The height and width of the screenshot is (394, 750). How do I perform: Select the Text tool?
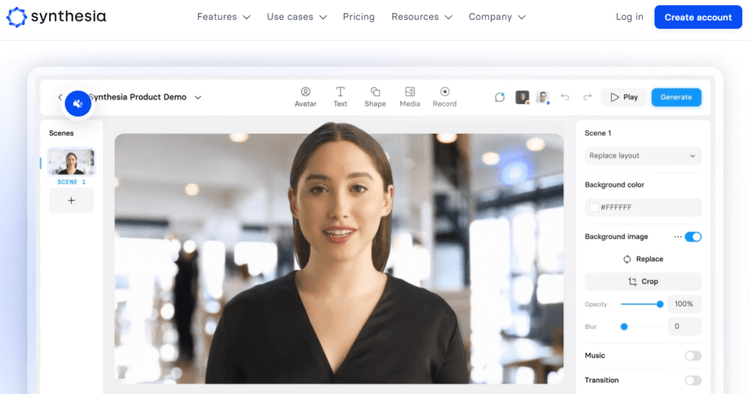pos(340,97)
